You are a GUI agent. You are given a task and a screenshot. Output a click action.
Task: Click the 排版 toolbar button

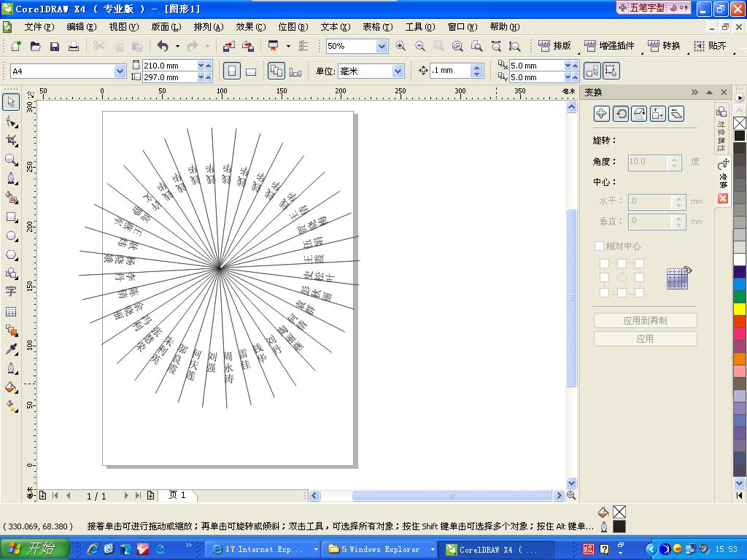click(x=555, y=46)
